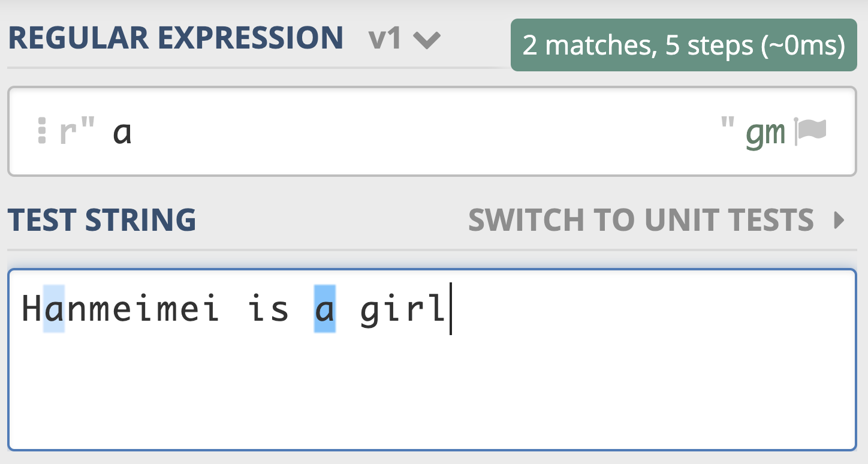This screenshot has height=464, width=868.
Task: Click the letter a in the regex pattern
Action: coord(122,132)
